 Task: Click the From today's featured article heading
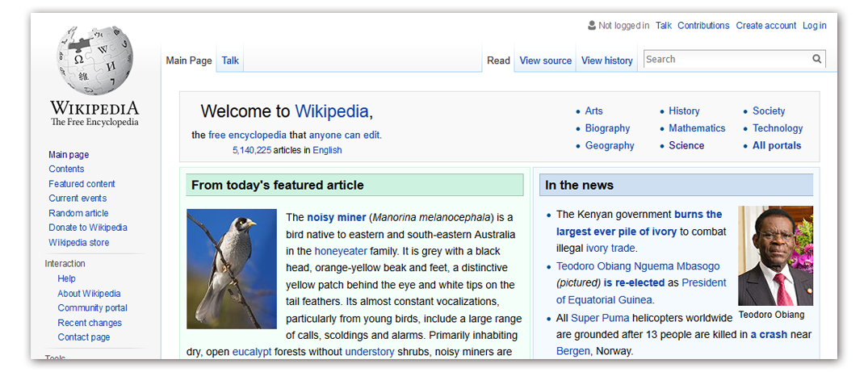(277, 186)
